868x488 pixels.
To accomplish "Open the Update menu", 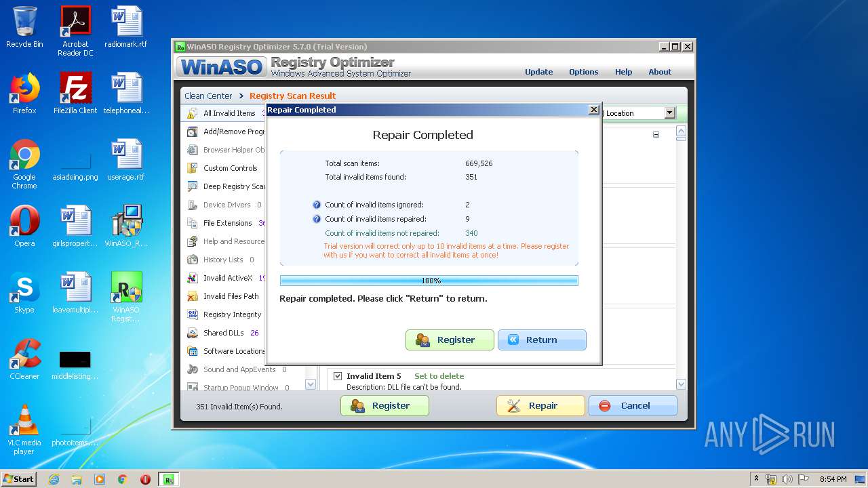I will tap(539, 72).
